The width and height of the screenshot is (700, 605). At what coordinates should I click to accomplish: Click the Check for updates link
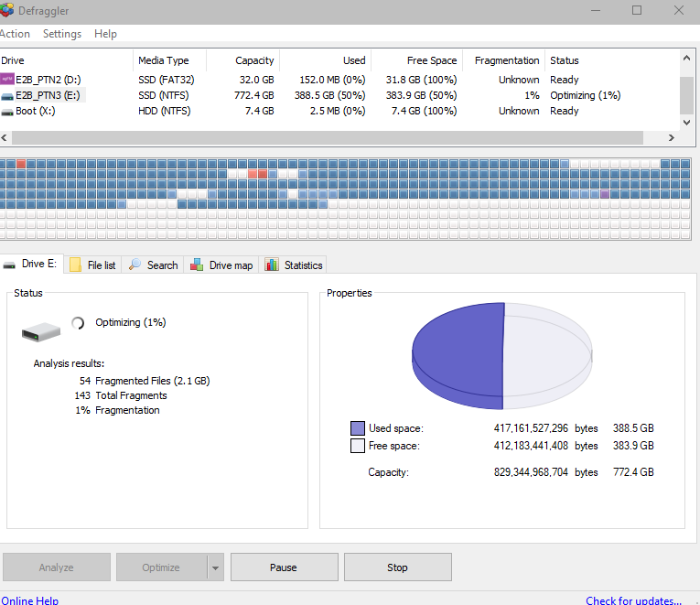tap(633, 600)
